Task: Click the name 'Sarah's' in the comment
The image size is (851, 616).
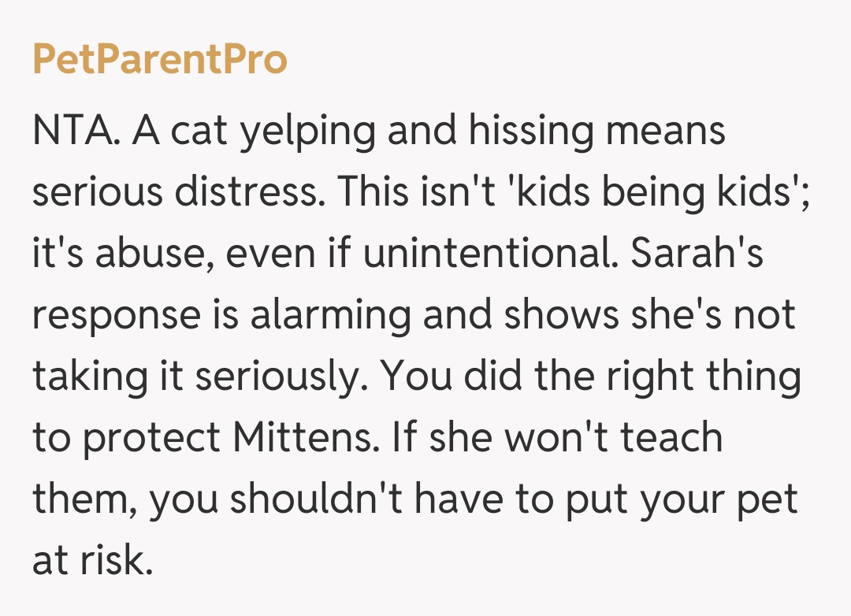Action: coord(698,254)
